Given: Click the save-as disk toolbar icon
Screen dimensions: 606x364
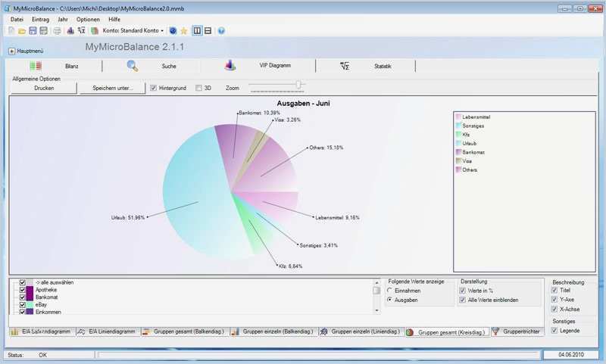Looking at the screenshot, I should point(43,30).
